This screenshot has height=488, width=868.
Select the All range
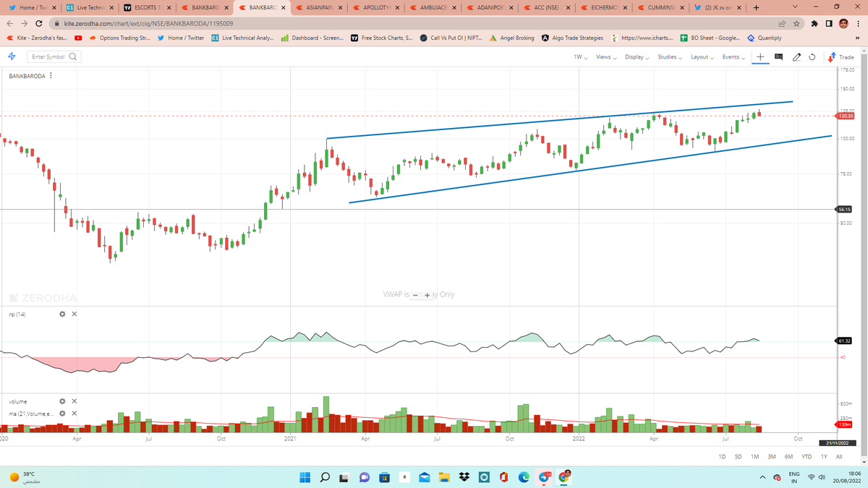pyautogui.click(x=838, y=456)
